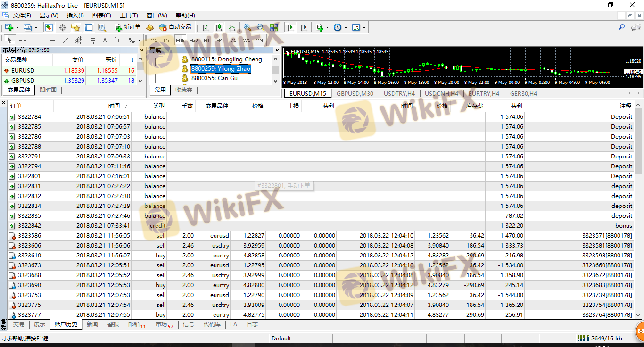
Task: Close the 市场报价 market watch panel
Action: click(142, 50)
